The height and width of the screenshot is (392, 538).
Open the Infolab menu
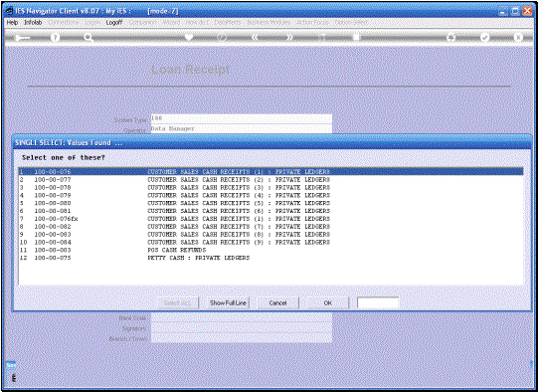pos(33,22)
